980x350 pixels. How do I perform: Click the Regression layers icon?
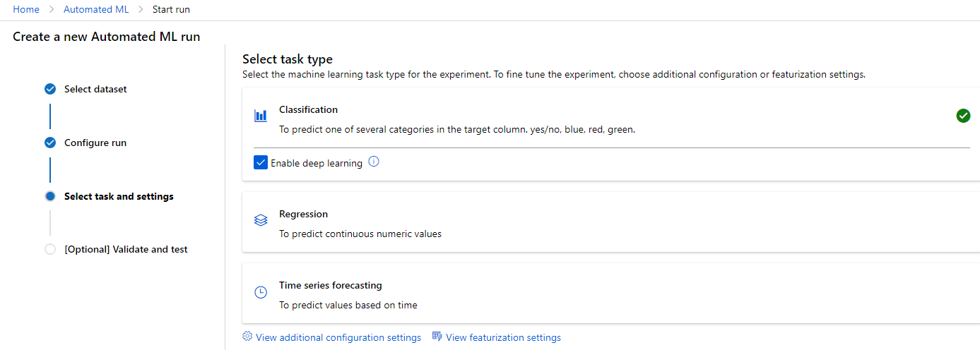261,220
